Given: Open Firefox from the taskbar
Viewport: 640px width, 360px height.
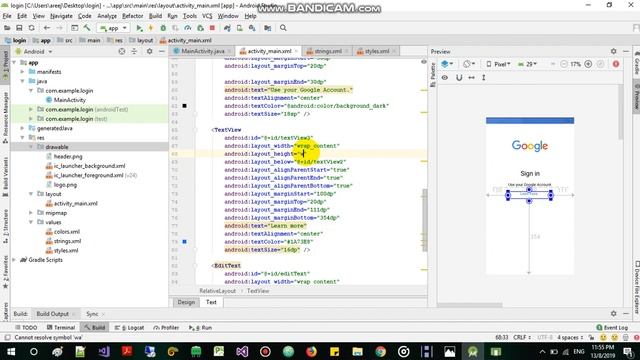Looking at the screenshot, I should point(311,351).
